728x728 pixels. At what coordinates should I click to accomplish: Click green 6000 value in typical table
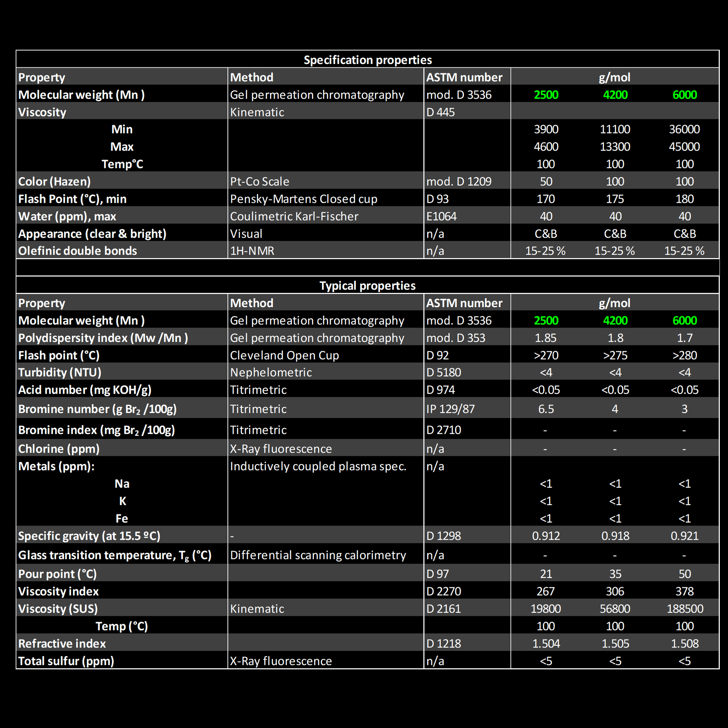click(x=684, y=321)
